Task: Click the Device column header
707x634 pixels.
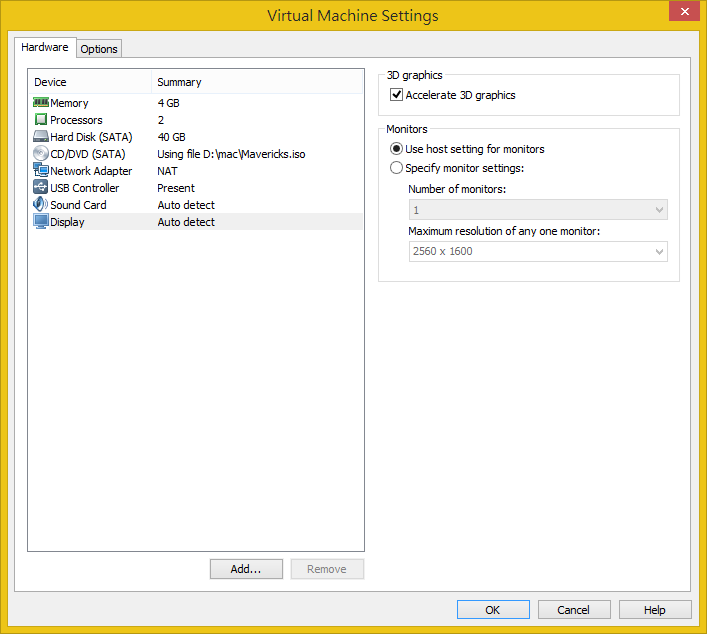Action: tap(91, 82)
